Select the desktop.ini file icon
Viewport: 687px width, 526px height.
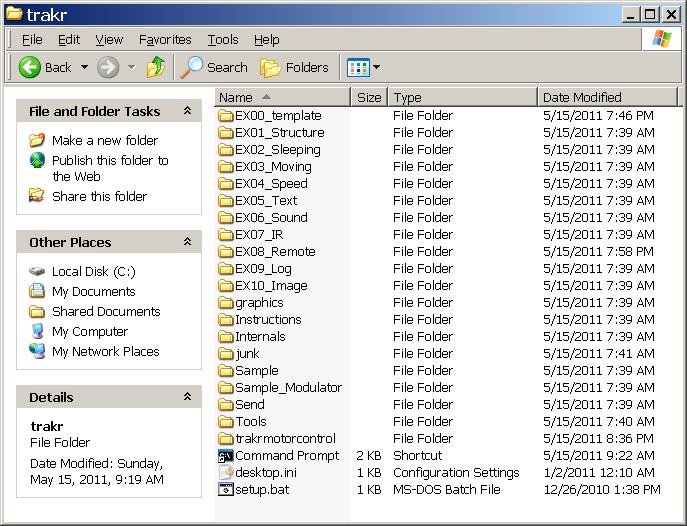click(226, 473)
